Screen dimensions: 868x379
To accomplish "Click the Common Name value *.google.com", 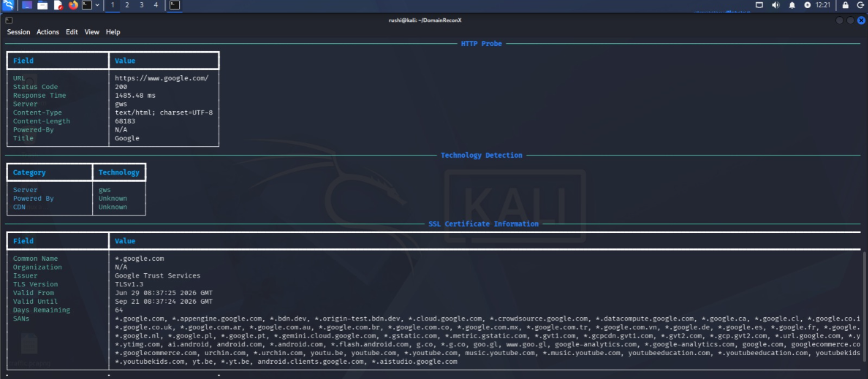I will [x=139, y=259].
